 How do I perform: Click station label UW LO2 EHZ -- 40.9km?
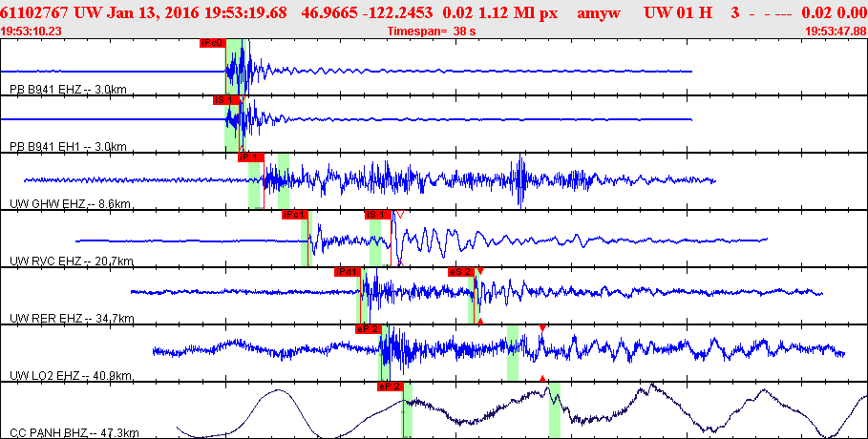(x=72, y=375)
